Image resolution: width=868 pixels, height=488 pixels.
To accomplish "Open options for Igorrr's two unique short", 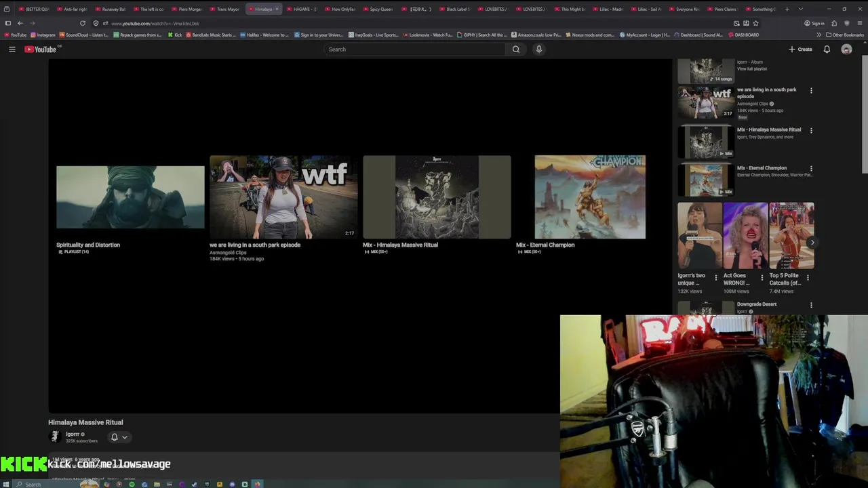I will point(715,278).
